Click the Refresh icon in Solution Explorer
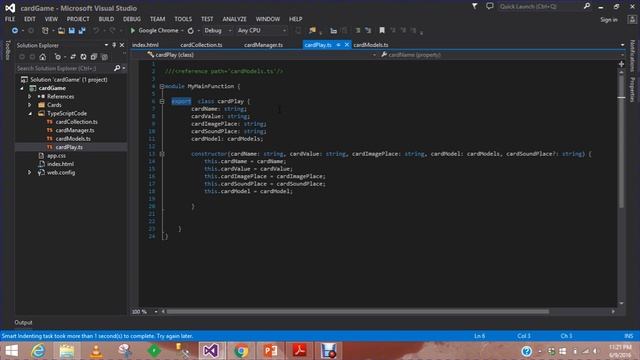The width and height of the screenshot is (640, 360). tap(83, 57)
